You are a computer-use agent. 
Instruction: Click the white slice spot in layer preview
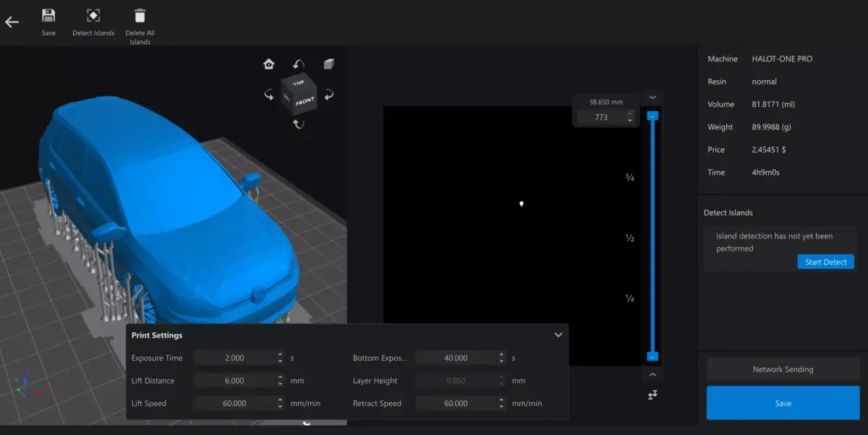[522, 204]
